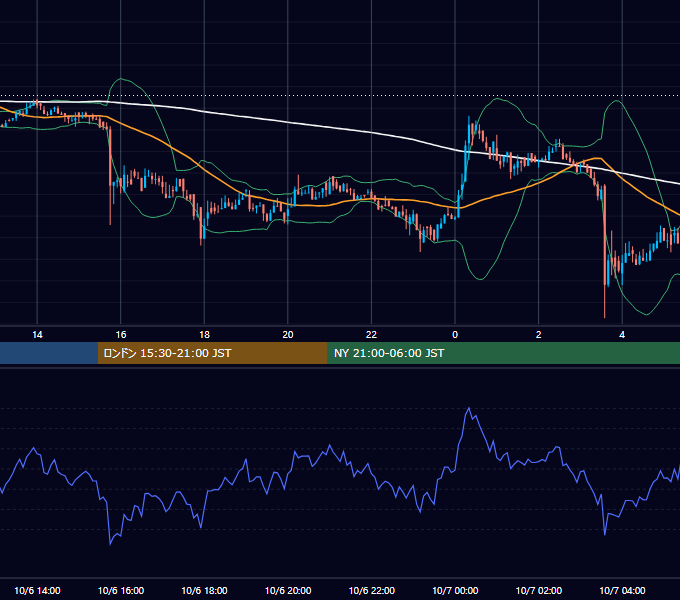Click the 10/7 02:00 time label
Viewport: 680px width, 600px height.
[539, 590]
